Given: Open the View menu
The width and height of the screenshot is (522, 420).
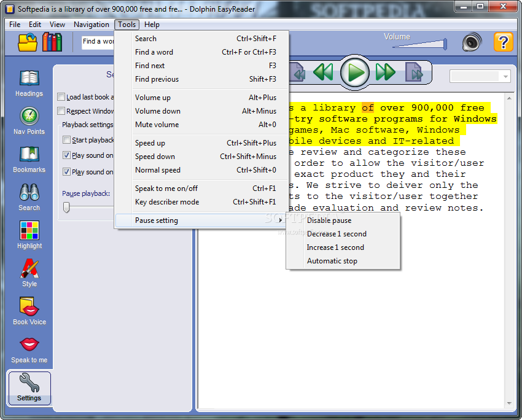Looking at the screenshot, I should point(57,25).
